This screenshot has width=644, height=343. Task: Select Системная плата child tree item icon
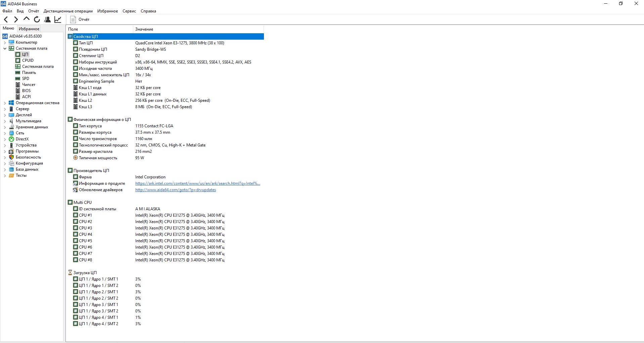[x=18, y=67]
